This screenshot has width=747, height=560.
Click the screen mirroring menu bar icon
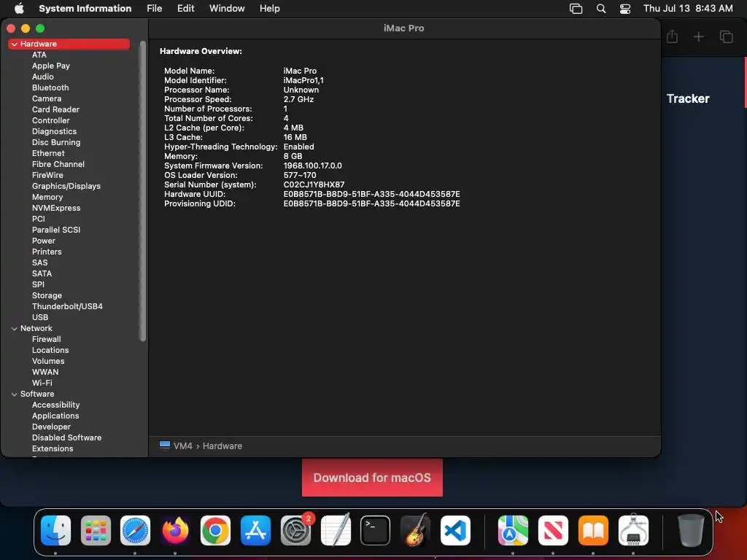(576, 9)
